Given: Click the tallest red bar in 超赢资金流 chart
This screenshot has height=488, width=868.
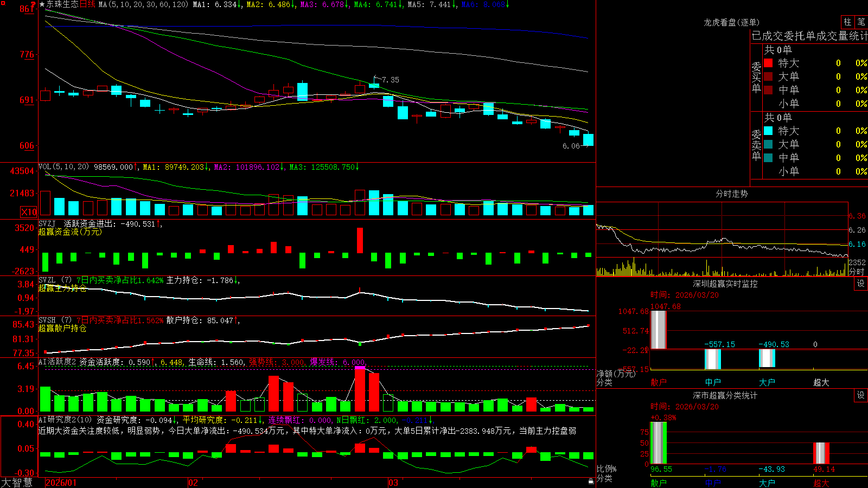Looking at the screenshot, I should (x=360, y=240).
